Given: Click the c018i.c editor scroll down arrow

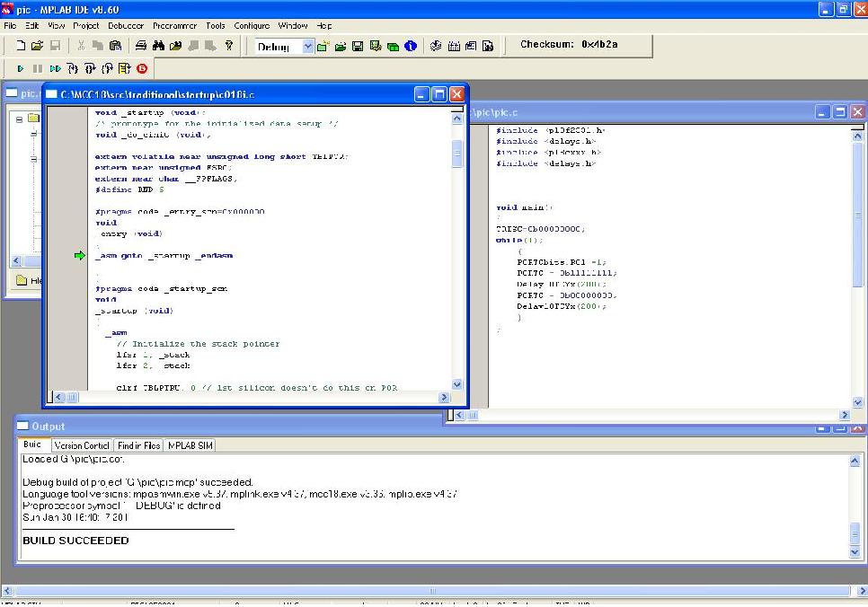Looking at the screenshot, I should click(x=457, y=384).
